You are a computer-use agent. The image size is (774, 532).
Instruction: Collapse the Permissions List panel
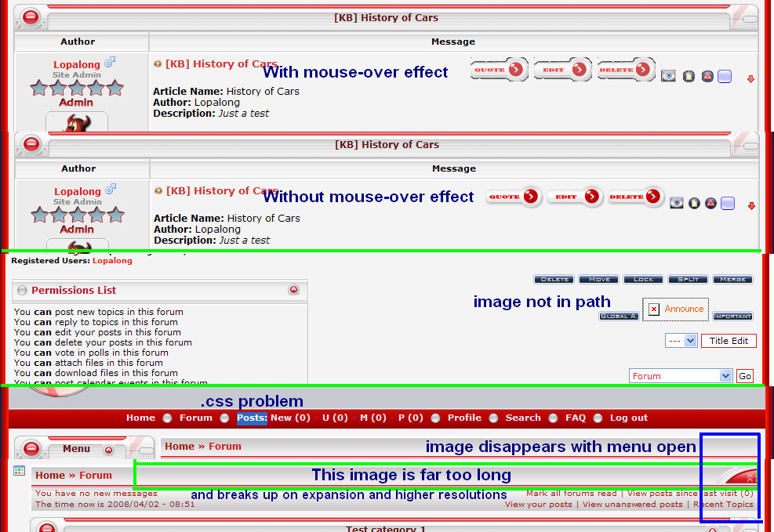coord(293,290)
